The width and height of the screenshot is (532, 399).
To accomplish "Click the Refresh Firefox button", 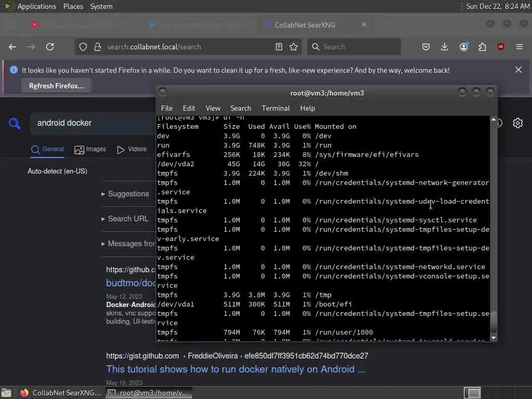I will (x=56, y=86).
